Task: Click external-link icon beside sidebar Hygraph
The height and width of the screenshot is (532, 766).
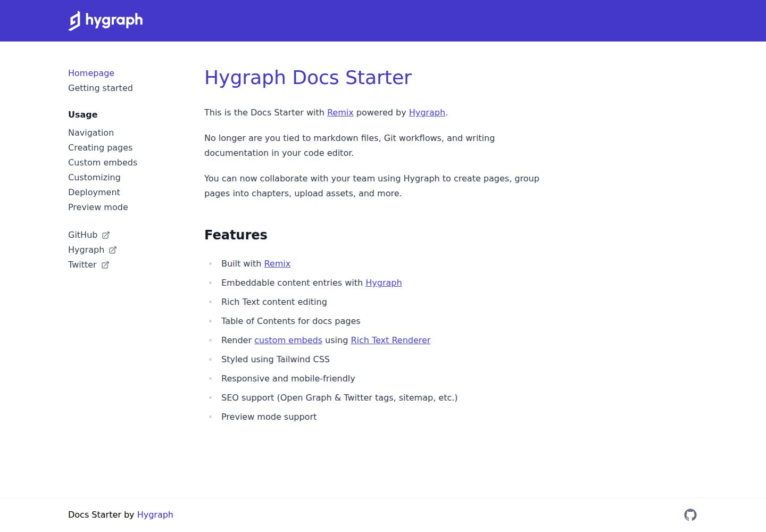Action: tap(113, 250)
